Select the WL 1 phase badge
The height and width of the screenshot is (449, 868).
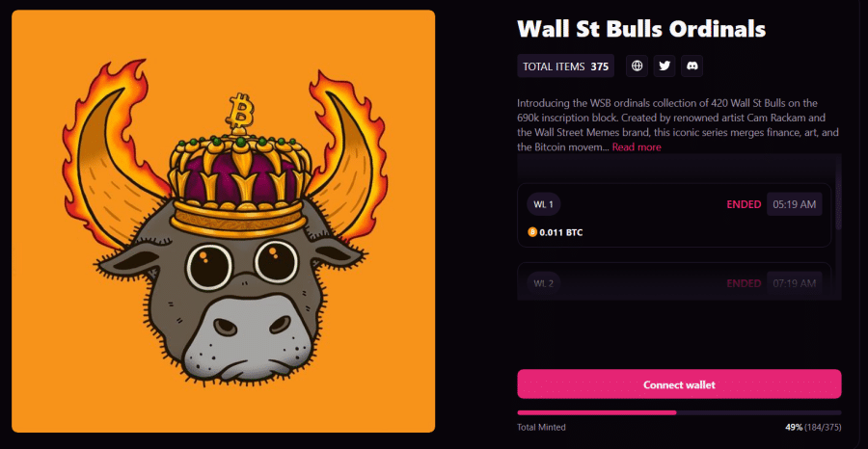coord(544,204)
